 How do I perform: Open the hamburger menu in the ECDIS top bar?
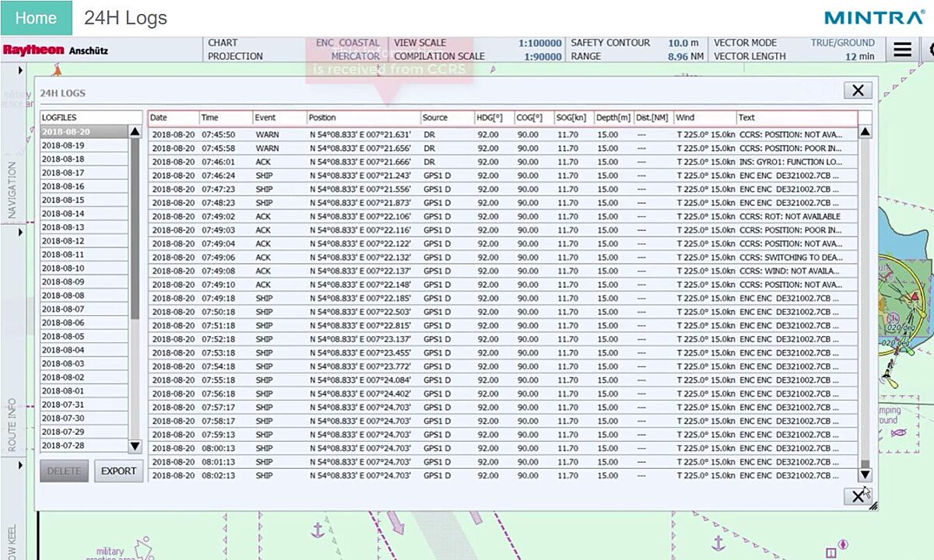pyautogui.click(x=902, y=50)
